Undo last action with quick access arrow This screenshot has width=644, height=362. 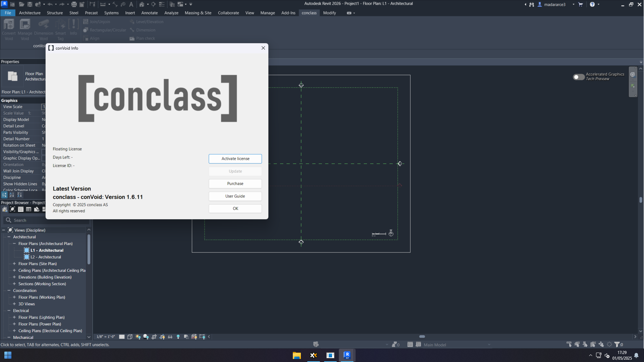click(50, 4)
